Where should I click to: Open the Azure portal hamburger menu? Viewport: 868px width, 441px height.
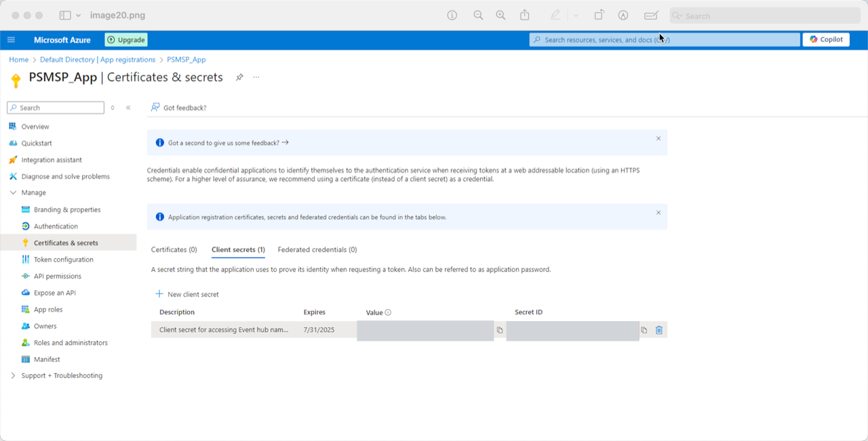[x=11, y=40]
